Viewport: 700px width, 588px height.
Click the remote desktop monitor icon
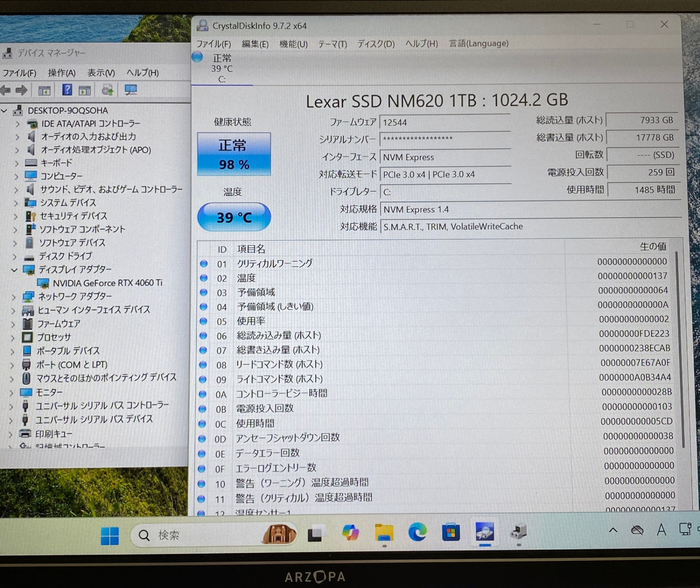(130, 90)
